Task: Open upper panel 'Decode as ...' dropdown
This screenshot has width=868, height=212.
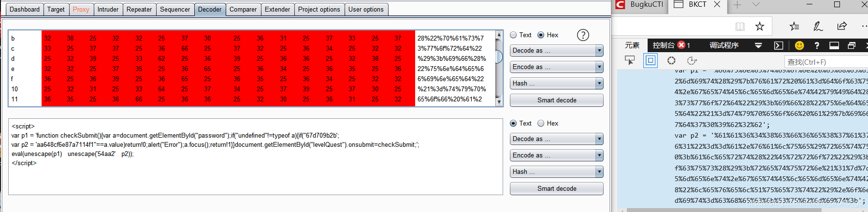Action: [x=556, y=50]
